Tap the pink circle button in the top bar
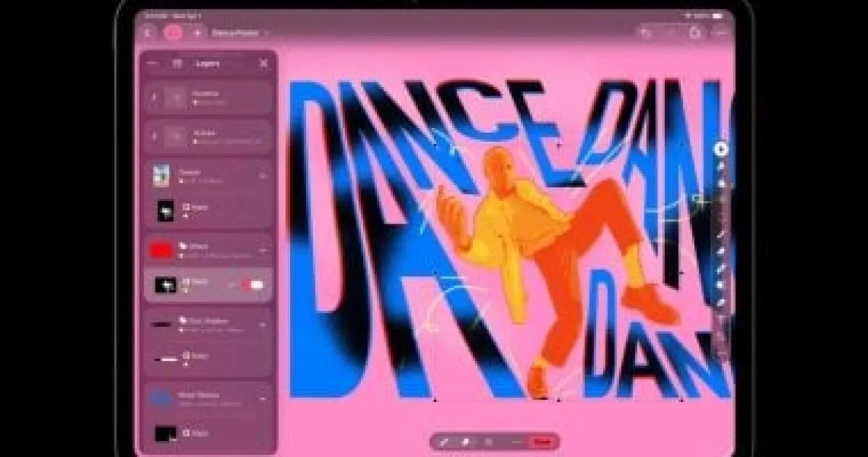868x457 pixels. click(173, 33)
